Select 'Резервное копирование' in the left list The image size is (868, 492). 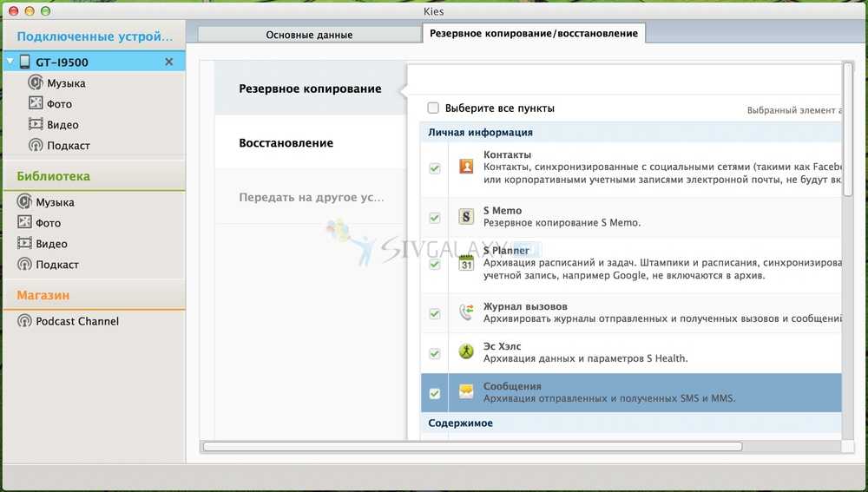[x=310, y=89]
